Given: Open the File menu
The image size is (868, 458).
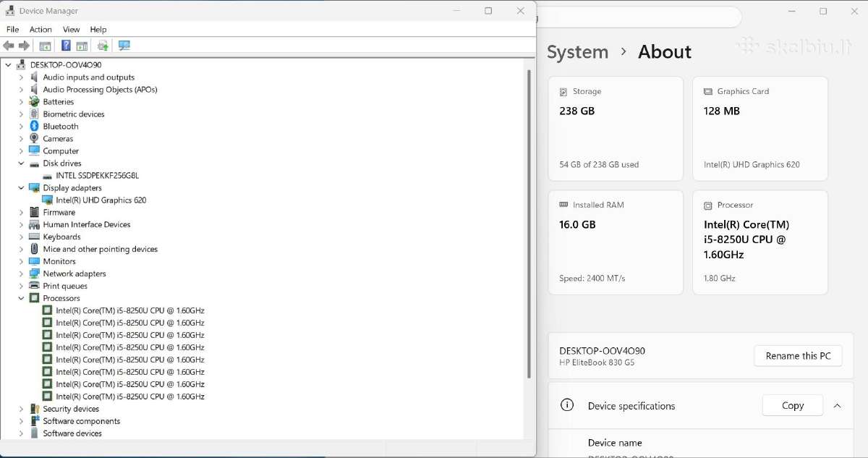Looking at the screenshot, I should 12,30.
